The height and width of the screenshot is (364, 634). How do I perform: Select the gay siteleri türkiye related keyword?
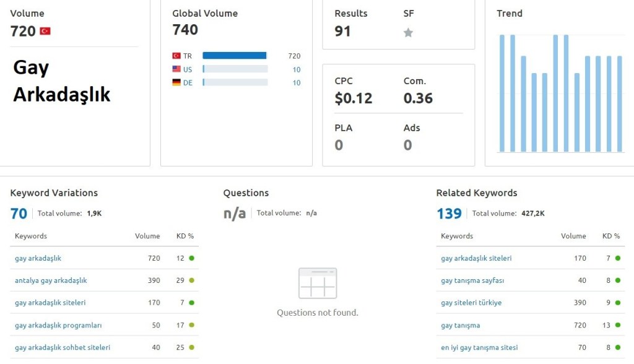click(x=471, y=303)
